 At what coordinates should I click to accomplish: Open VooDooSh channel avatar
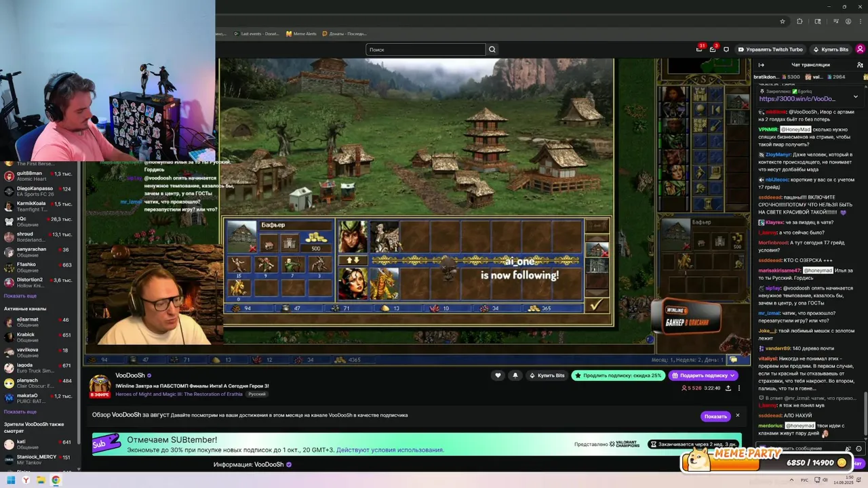pyautogui.click(x=100, y=385)
